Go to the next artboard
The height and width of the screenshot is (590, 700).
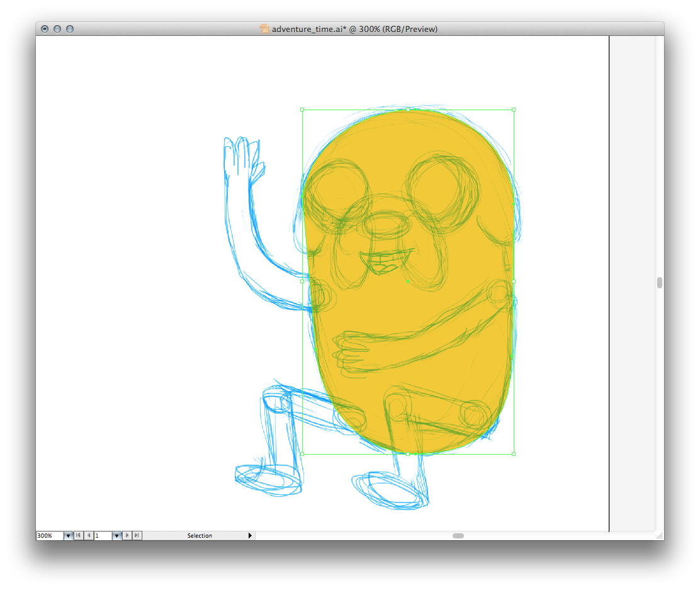pos(127,535)
